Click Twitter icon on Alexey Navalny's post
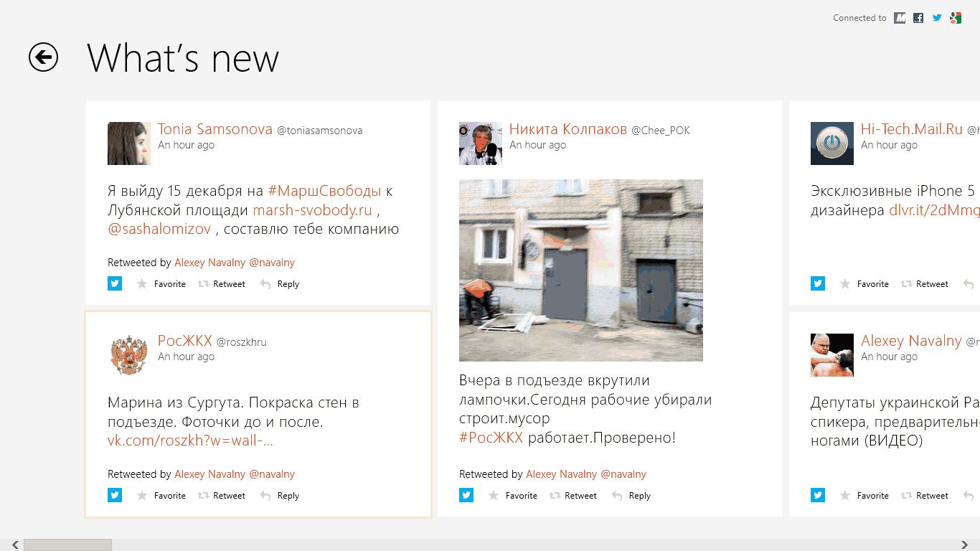The image size is (980, 551). click(x=818, y=495)
